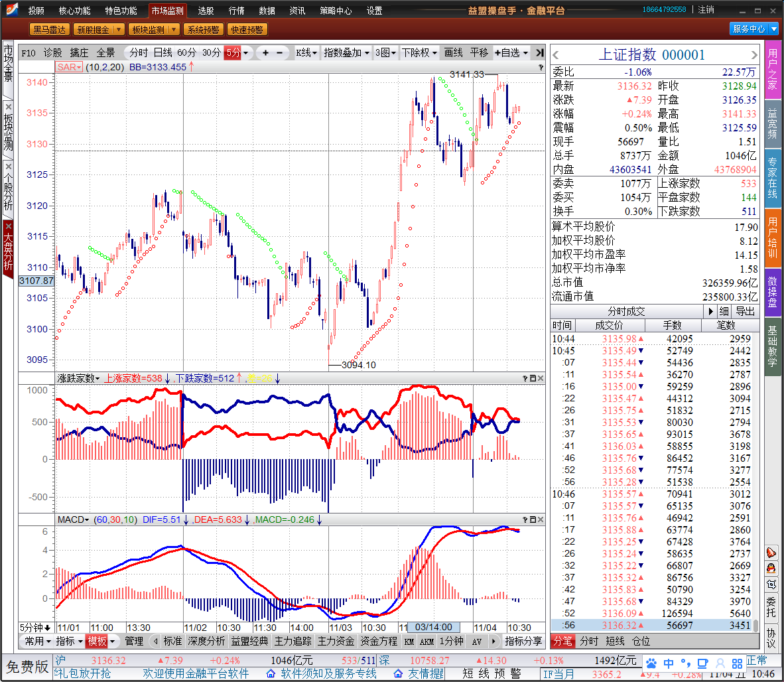Expand the 指数叠加 dropdown
784x682 pixels.
coord(346,53)
